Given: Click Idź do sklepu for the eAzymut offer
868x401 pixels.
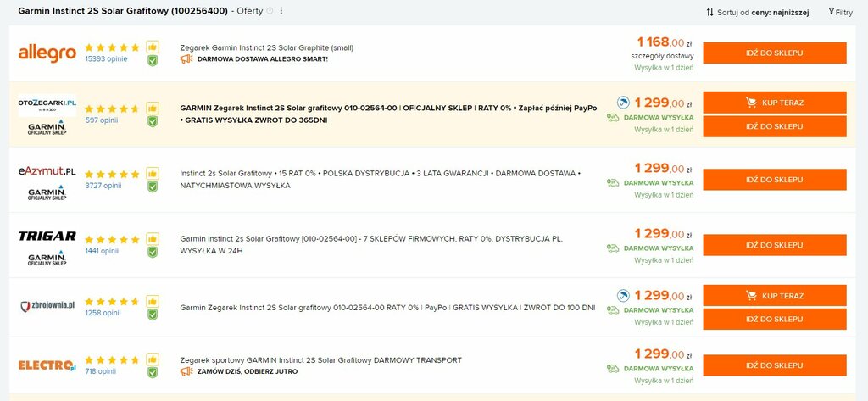Looking at the screenshot, I should (775, 180).
